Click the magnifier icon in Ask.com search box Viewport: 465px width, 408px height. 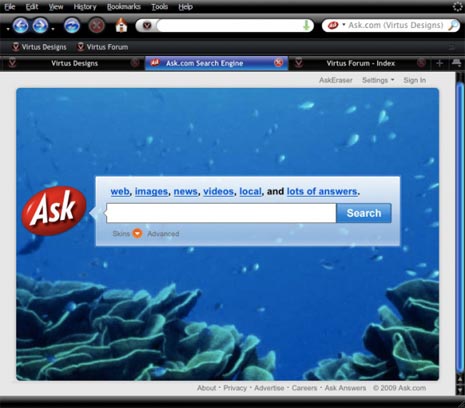tap(453, 25)
